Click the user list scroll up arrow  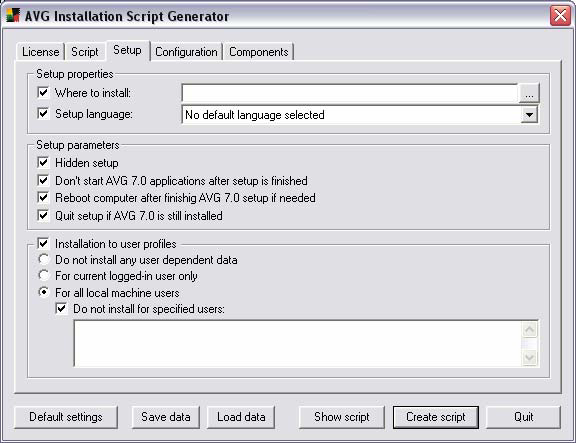[529, 329]
